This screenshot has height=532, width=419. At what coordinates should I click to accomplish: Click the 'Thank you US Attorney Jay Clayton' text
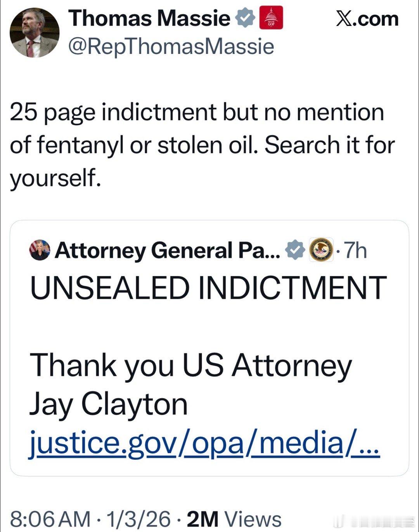(190, 384)
